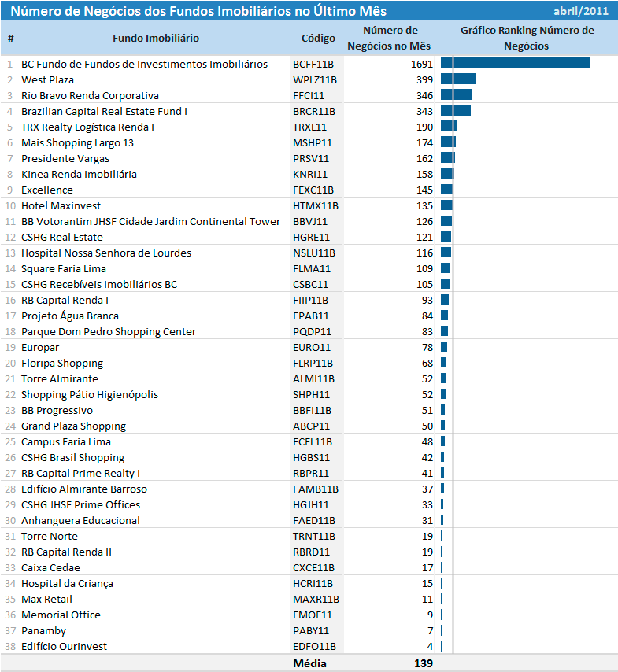This screenshot has width=618, height=672.
Task: Select 'Square Faria Lima'
Action: (x=64, y=269)
